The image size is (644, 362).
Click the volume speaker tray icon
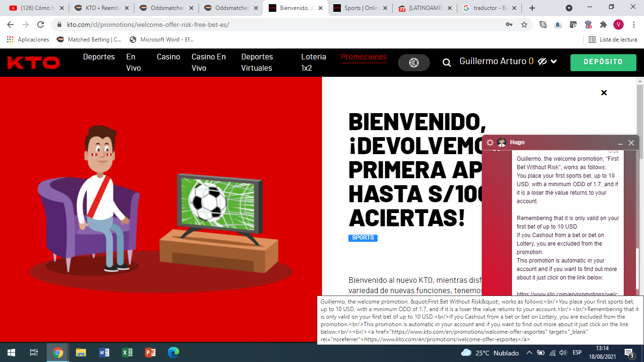tap(562, 353)
